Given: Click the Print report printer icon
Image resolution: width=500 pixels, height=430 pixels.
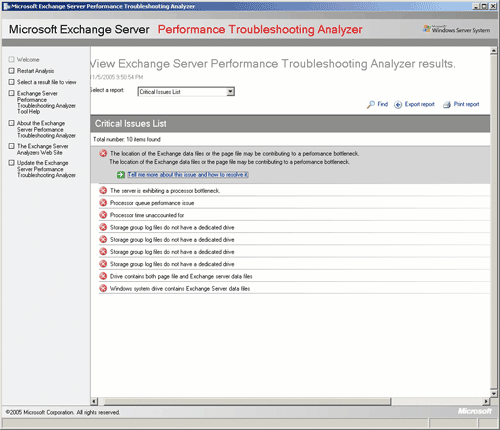Looking at the screenshot, I should point(447,105).
